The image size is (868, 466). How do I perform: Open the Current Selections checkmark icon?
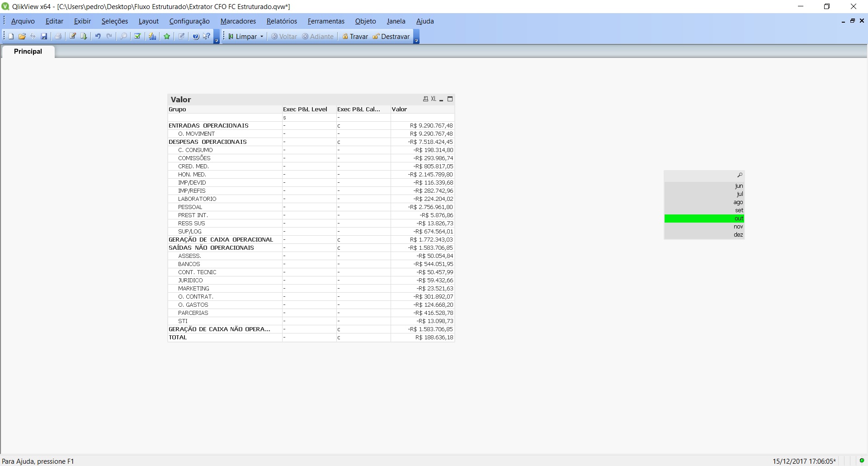pyautogui.click(x=137, y=37)
